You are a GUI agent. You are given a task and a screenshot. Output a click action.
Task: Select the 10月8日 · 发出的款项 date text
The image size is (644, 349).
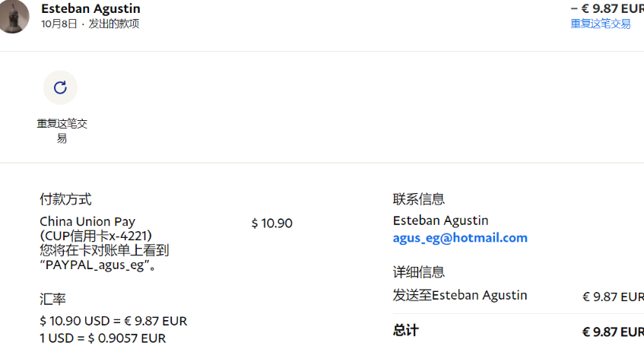click(90, 24)
